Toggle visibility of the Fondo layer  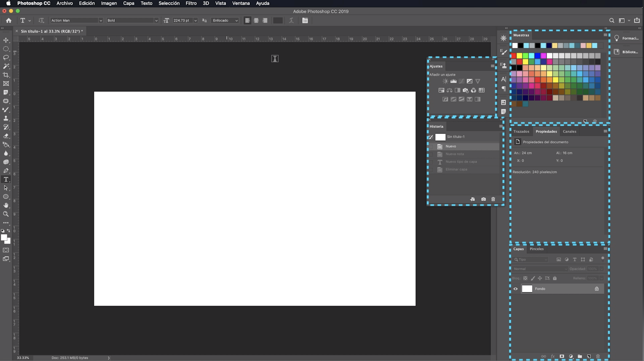[x=515, y=289]
